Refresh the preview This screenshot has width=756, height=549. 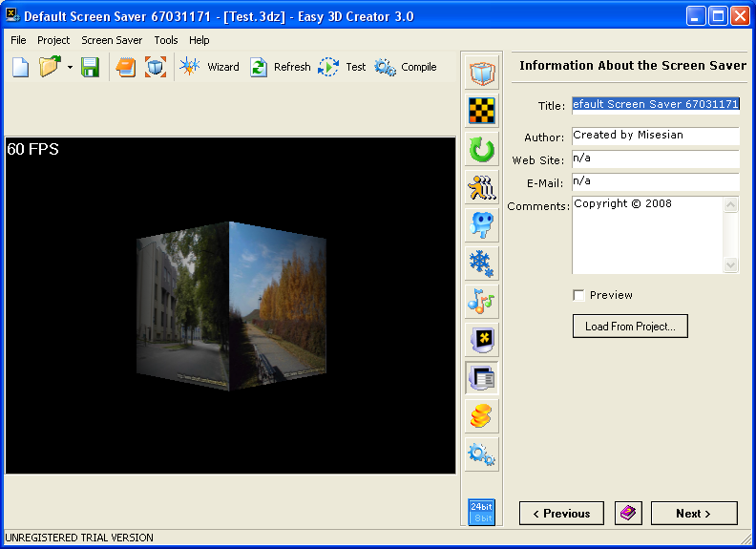click(280, 67)
